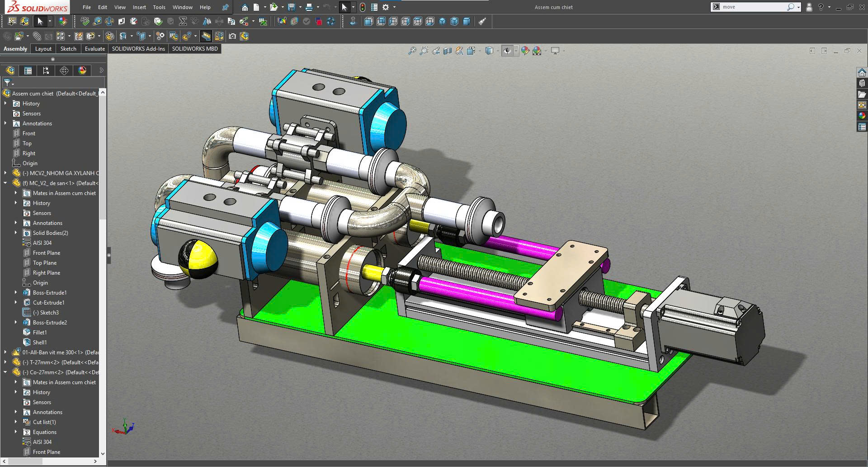Collapse the MC_V2_ de san component

pos(5,183)
